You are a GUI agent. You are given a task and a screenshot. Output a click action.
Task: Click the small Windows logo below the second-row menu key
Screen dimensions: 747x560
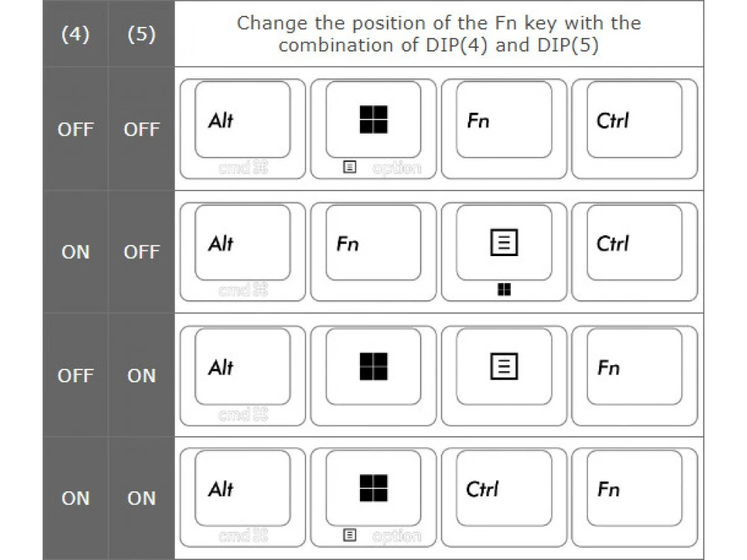tap(504, 290)
